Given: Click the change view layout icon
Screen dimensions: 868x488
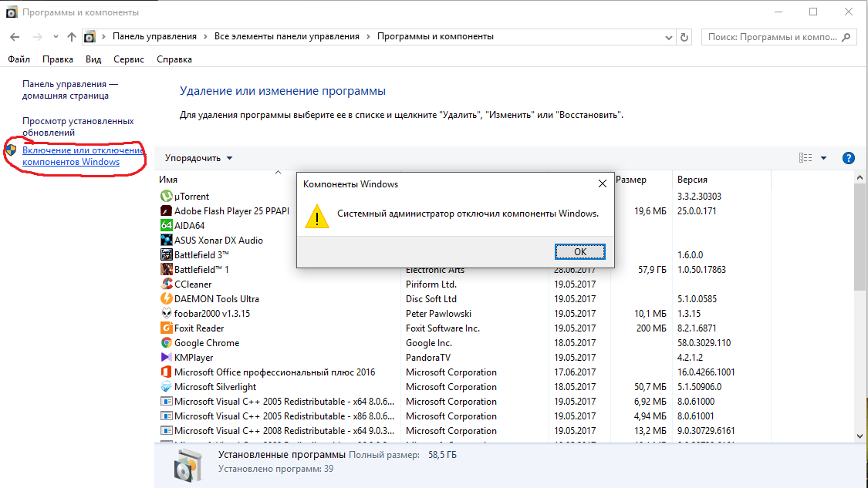Looking at the screenshot, I should click(x=806, y=158).
